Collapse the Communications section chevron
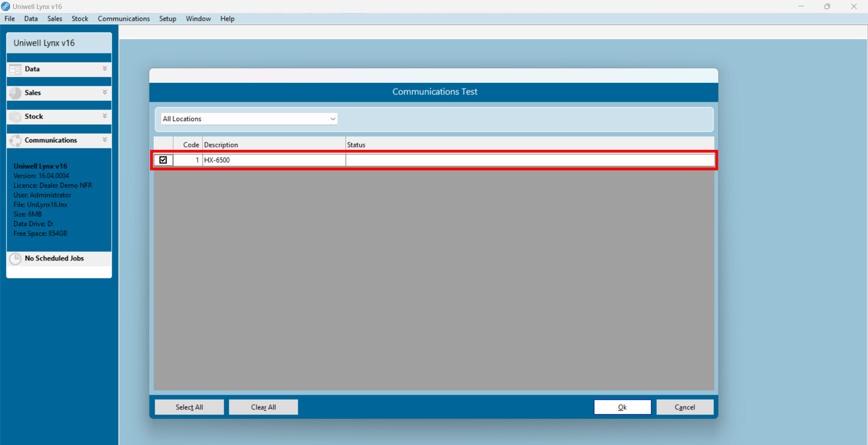868x445 pixels. click(105, 140)
